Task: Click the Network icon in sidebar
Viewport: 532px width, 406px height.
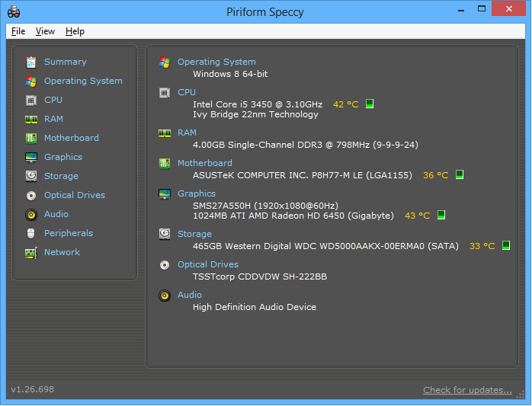Action: (31, 252)
